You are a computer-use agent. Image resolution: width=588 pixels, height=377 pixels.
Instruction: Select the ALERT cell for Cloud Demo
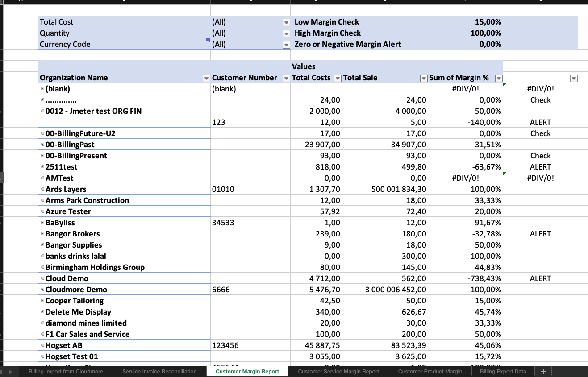(540, 278)
